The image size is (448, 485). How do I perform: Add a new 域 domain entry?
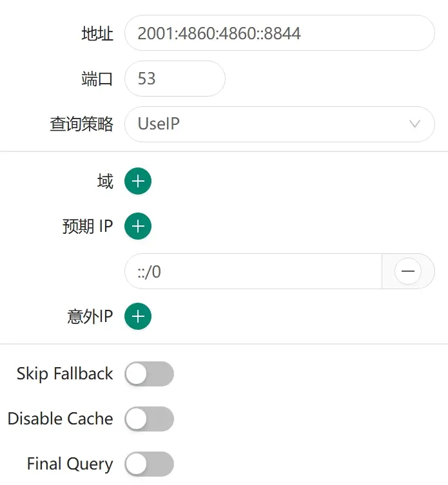[x=138, y=182]
